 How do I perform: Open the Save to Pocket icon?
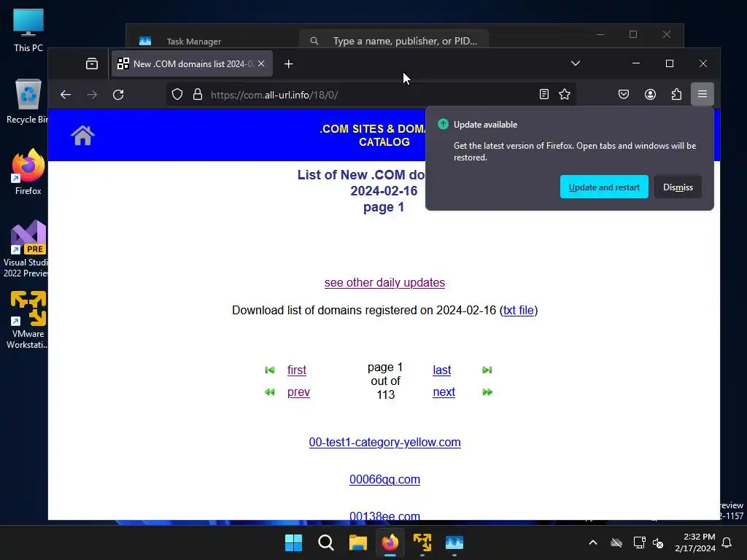[x=624, y=94]
